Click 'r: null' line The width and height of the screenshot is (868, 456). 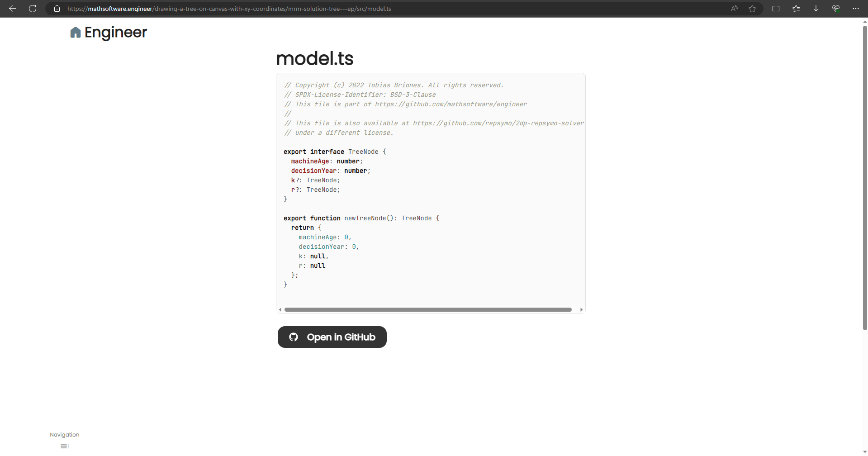point(312,266)
